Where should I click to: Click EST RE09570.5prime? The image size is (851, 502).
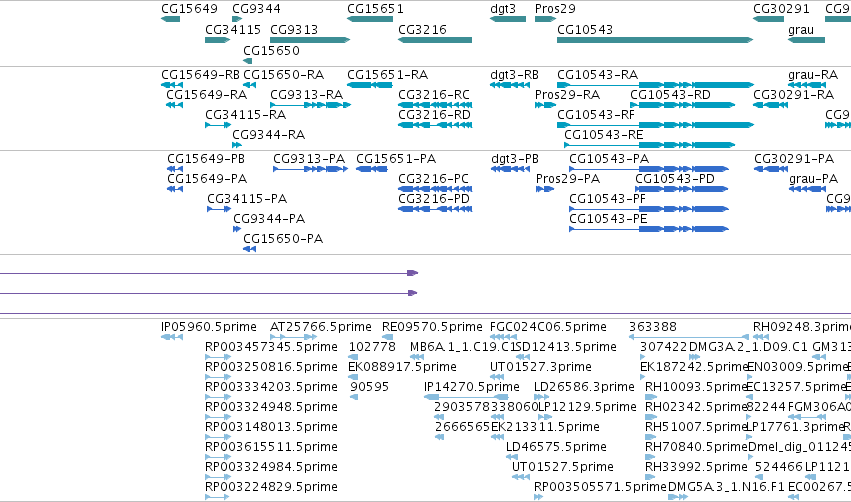pos(388,337)
